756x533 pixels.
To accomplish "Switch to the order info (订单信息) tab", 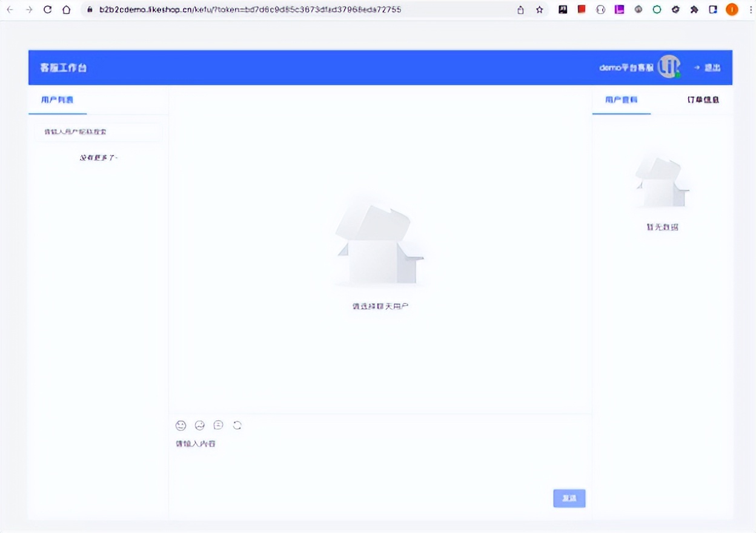I will click(703, 100).
